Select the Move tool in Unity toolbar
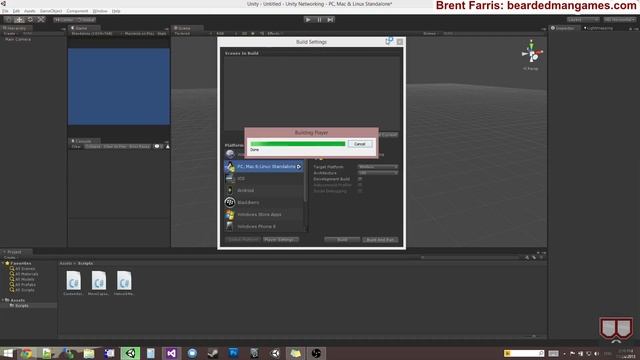This screenshot has width=640, height=360. pyautogui.click(x=19, y=20)
